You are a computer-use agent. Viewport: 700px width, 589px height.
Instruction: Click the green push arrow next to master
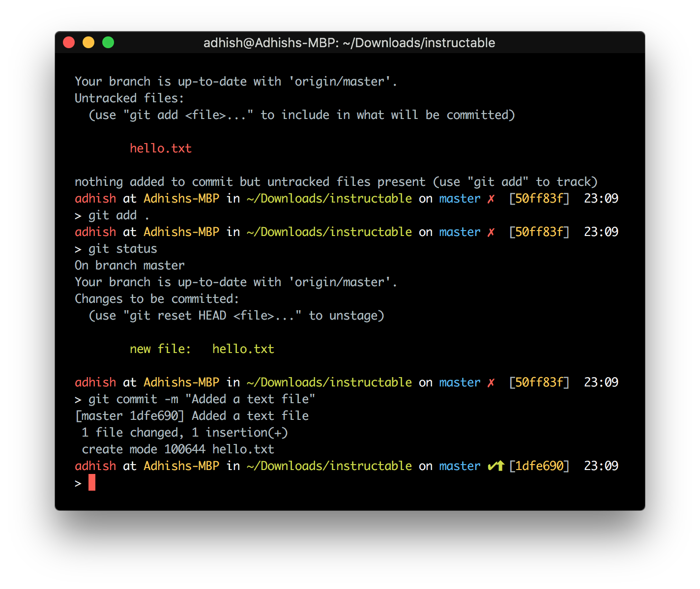(x=496, y=466)
